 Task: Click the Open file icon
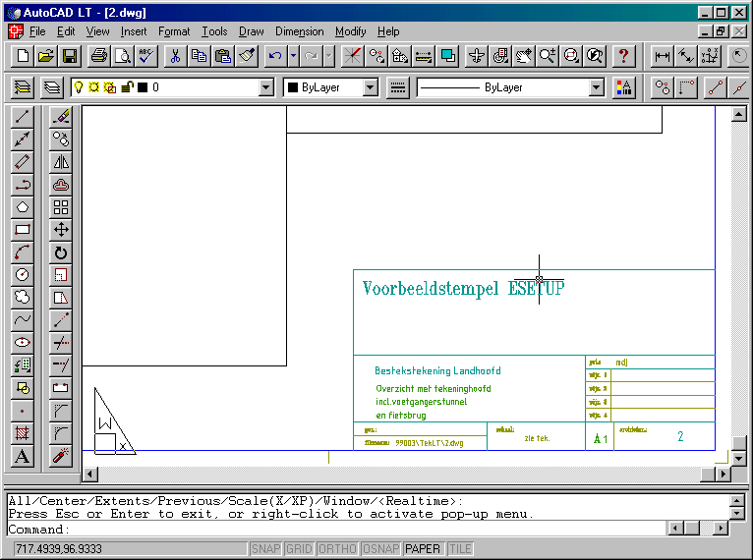46,56
